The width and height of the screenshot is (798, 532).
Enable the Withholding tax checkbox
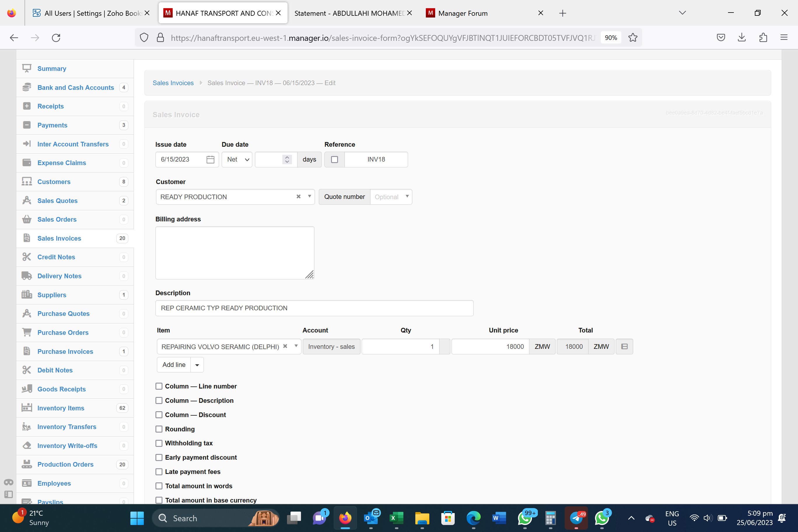(159, 443)
